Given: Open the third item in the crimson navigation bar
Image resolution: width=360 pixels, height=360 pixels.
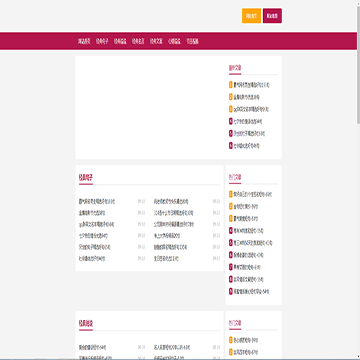Looking at the screenshot, I should (120, 41).
